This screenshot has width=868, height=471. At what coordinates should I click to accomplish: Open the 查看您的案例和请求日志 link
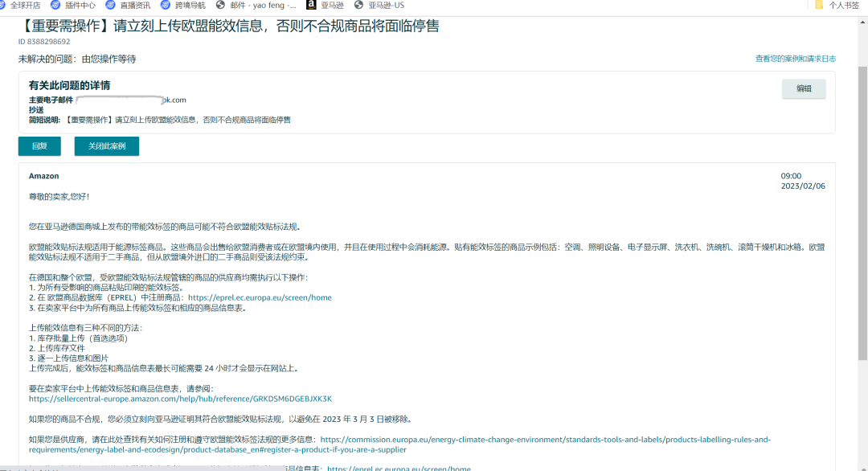(x=795, y=59)
